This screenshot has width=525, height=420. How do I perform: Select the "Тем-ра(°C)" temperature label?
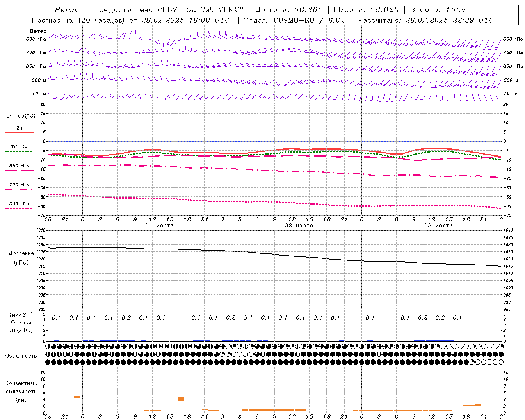[19, 116]
